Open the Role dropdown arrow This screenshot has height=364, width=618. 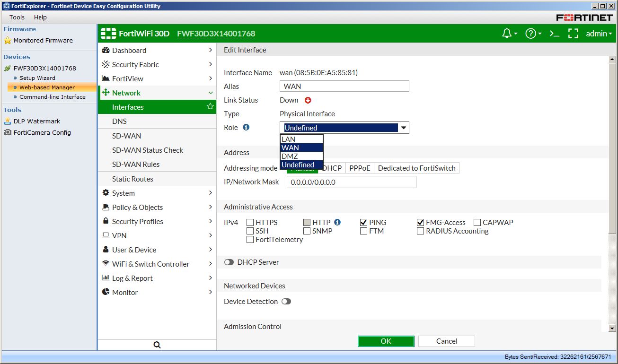pyautogui.click(x=404, y=128)
